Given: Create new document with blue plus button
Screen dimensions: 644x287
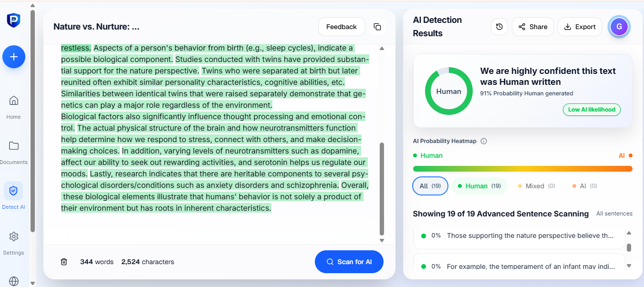Looking at the screenshot, I should pyautogui.click(x=14, y=57).
